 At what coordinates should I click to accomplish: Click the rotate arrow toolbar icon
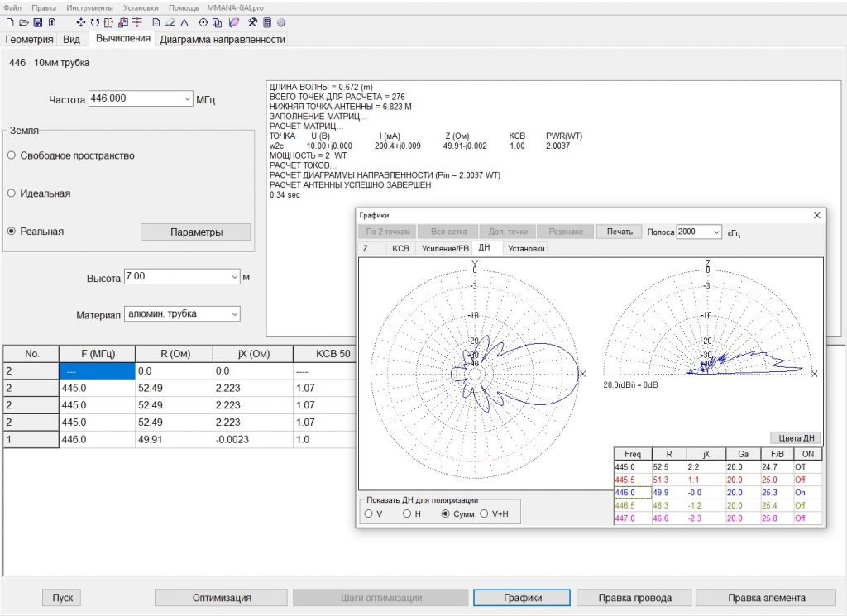(94, 22)
